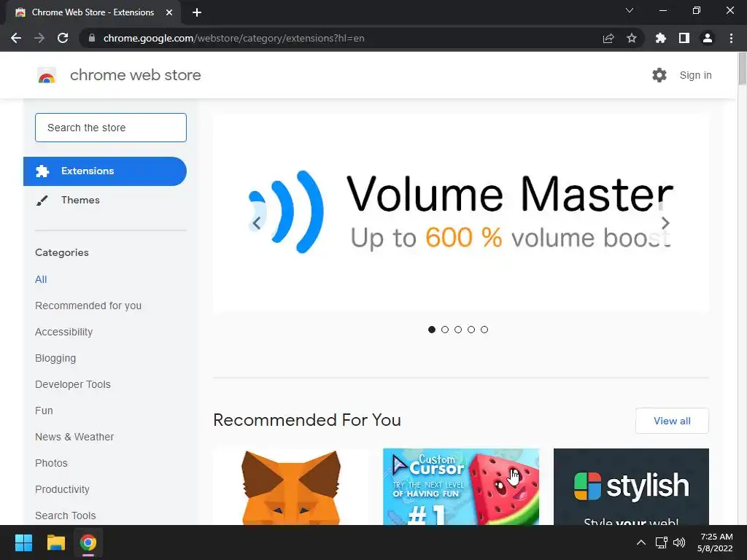Open the Accessibility category

pyautogui.click(x=64, y=332)
